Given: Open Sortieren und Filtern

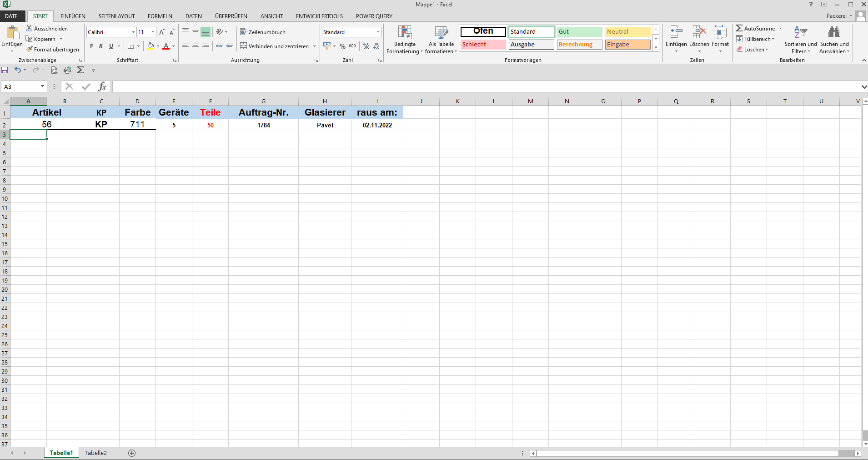Looking at the screenshot, I should 801,40.
